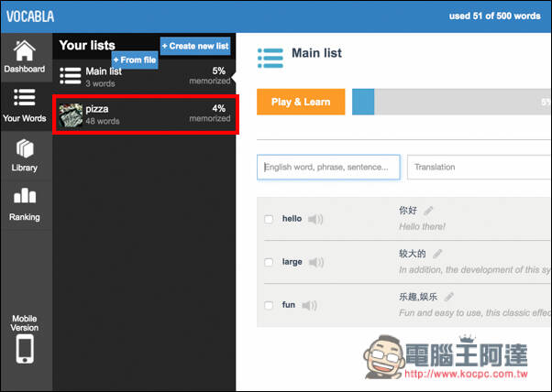Edit translation of large with pencil
Screen dimensions: 552x392
[437, 254]
